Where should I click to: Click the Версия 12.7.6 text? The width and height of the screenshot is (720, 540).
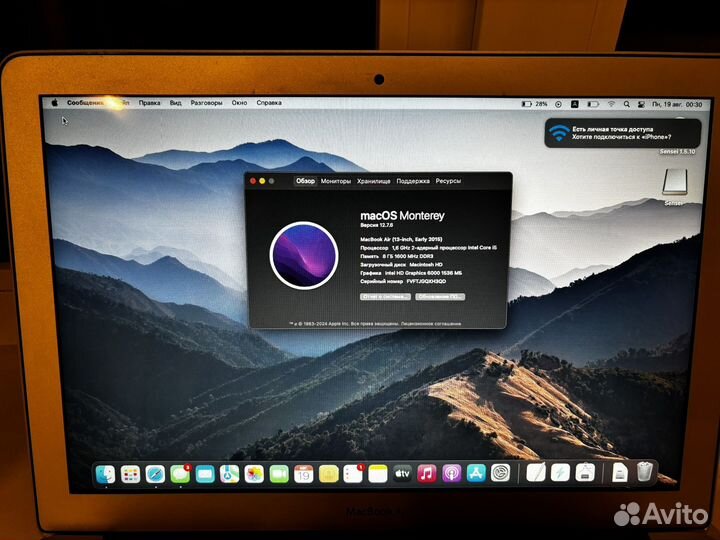[377, 225]
